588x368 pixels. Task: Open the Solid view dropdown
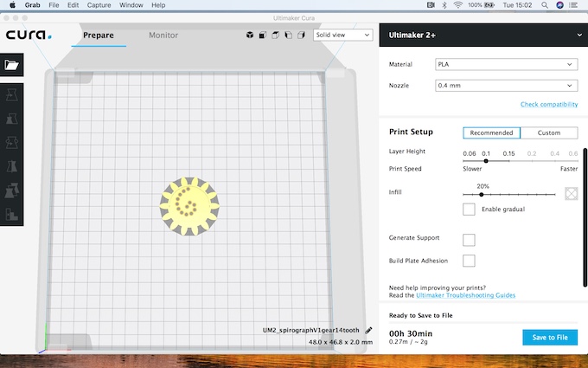point(342,35)
